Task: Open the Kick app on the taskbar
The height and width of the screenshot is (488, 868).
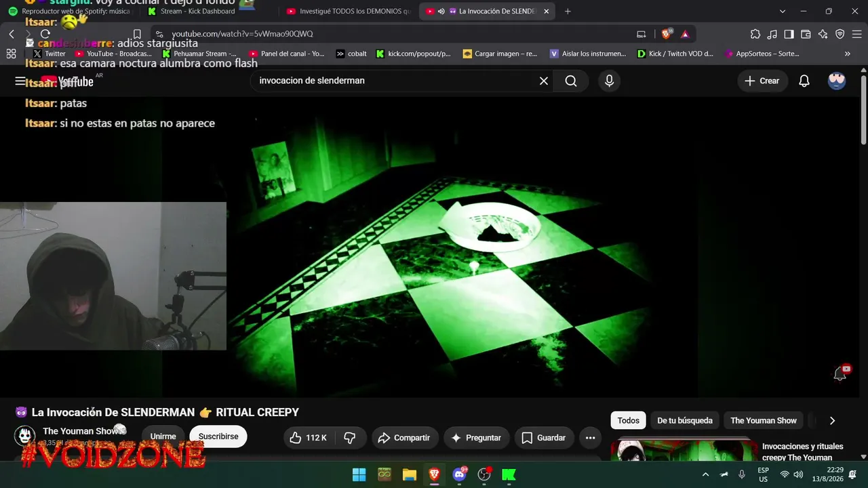Action: click(509, 474)
